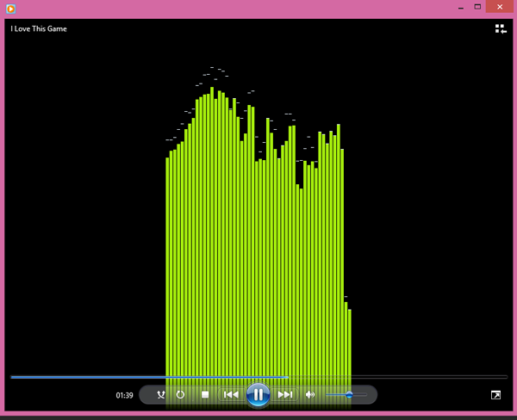517x420 pixels.
Task: Turn on shuffle mode
Action: [161, 395]
